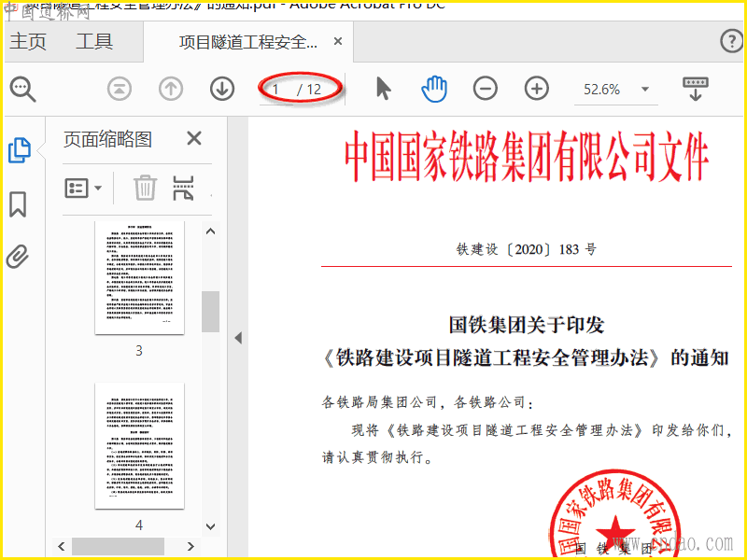Delete pages with the trash icon
This screenshot has height=560, width=747.
click(x=145, y=188)
